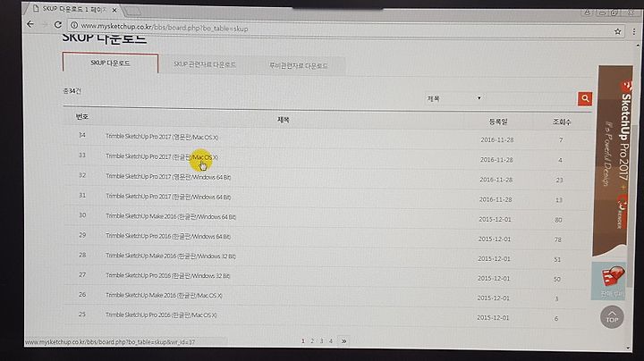Open post 25 SketchUp Pro 2016 Mac OS X
This screenshot has width=644, height=361.
[161, 315]
